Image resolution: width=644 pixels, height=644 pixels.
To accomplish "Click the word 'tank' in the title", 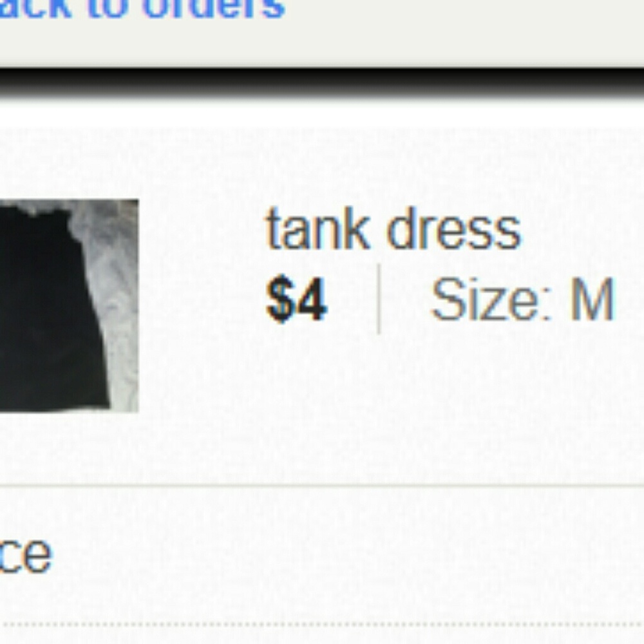I will point(317,229).
